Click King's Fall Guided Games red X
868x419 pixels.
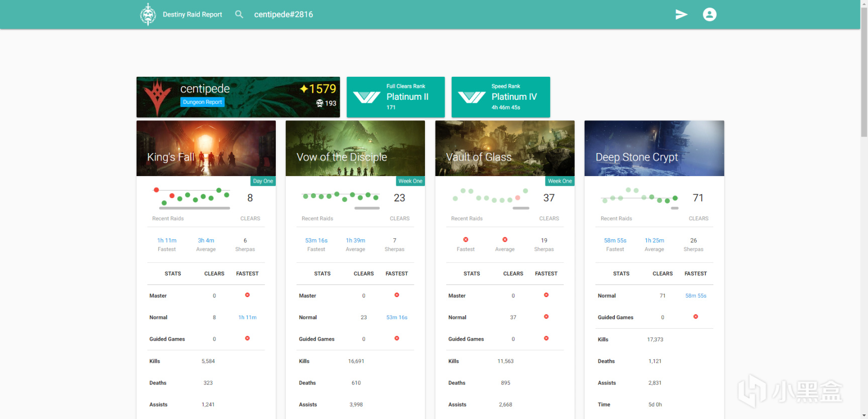pos(247,338)
